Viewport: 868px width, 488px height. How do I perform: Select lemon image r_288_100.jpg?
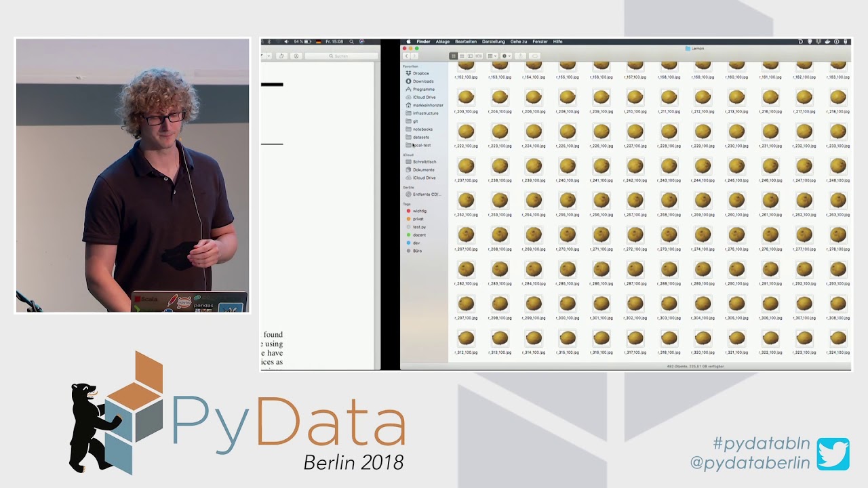click(669, 270)
